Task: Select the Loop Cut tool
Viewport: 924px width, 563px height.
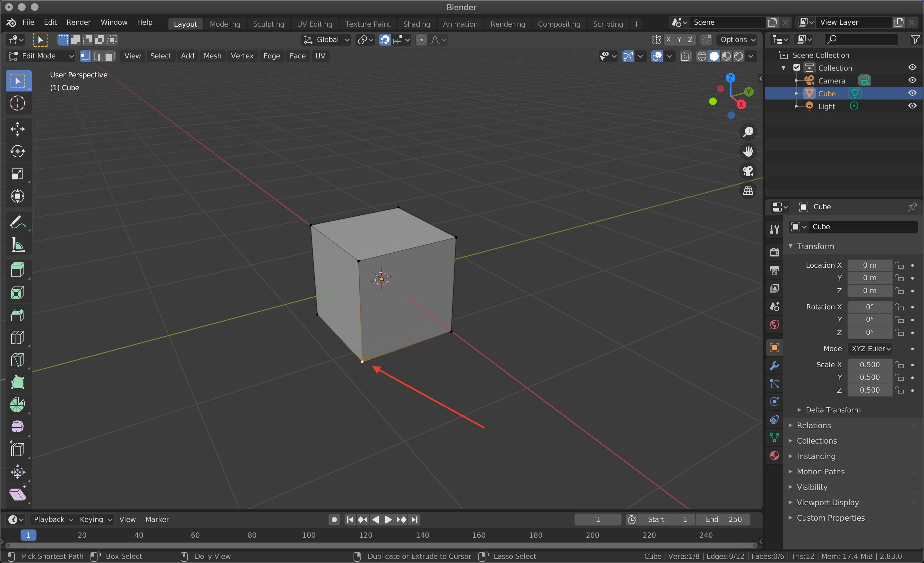Action: tap(18, 338)
